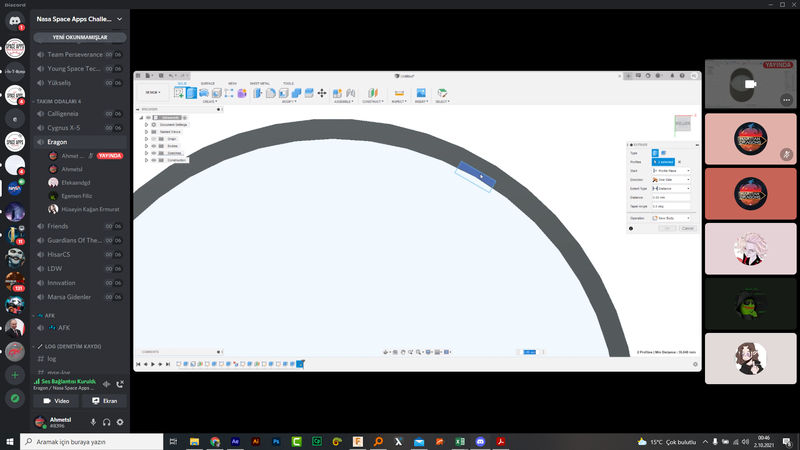Screen dimensions: 800x450
Task: Open the Extent Type Distance dropdown
Action: [x=671, y=188]
